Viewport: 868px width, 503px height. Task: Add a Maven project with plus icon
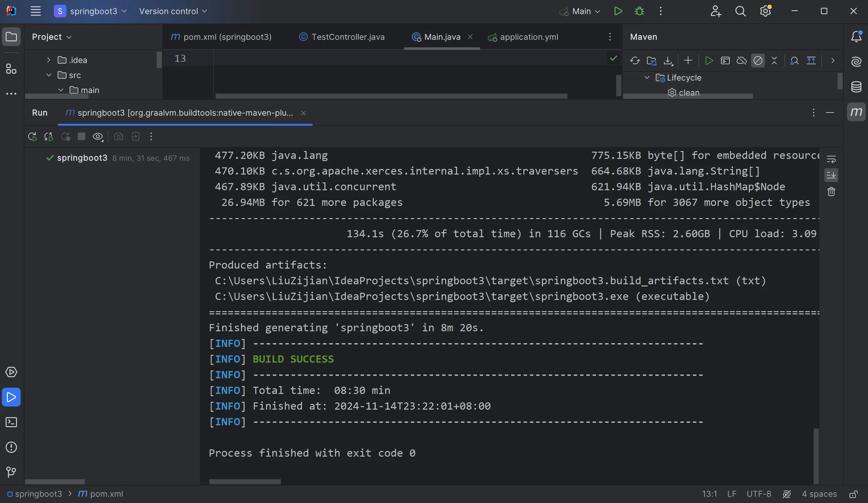click(688, 60)
